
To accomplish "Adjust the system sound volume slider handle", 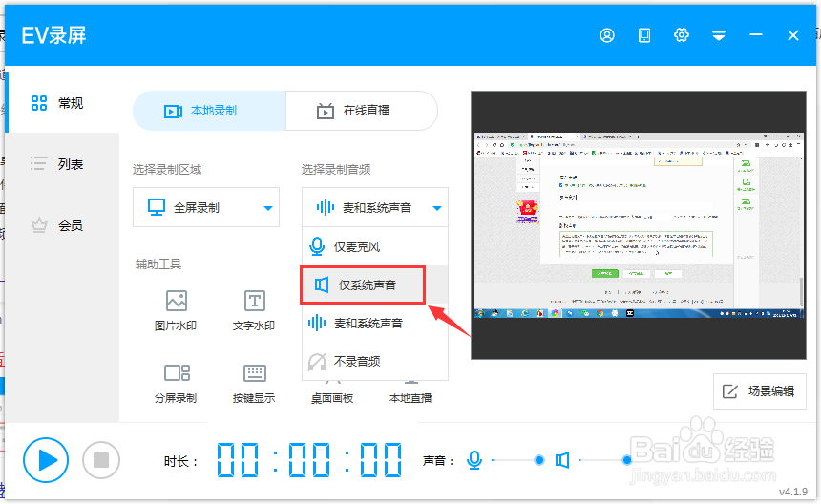I will (x=627, y=460).
